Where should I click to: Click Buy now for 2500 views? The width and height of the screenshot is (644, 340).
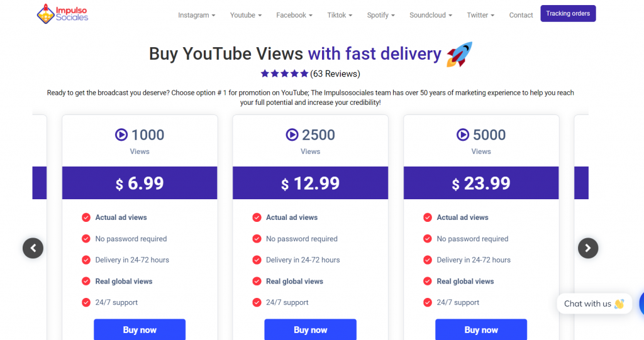(x=310, y=329)
